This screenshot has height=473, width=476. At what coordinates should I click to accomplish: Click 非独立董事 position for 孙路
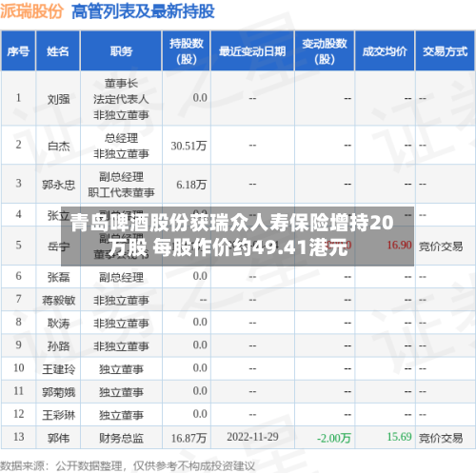tap(121, 346)
